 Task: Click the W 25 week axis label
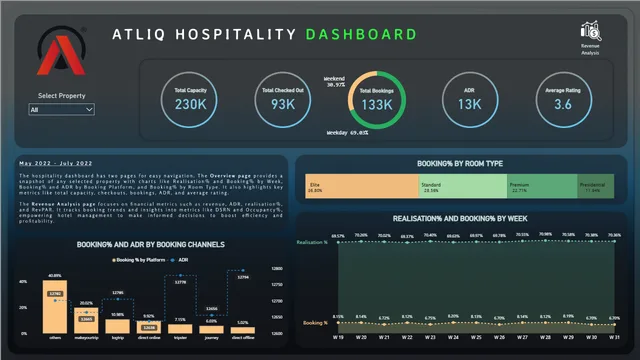pyautogui.click(x=476, y=338)
